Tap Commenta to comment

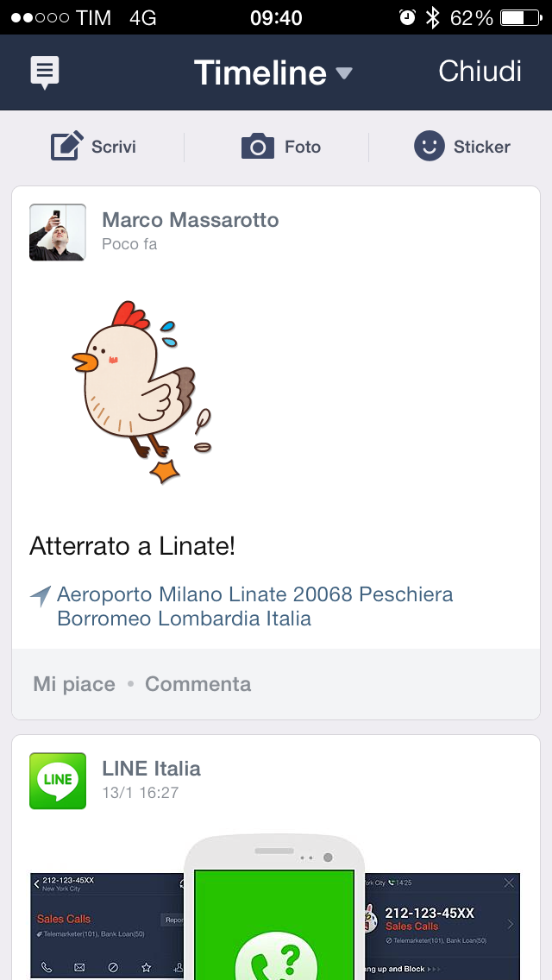198,684
